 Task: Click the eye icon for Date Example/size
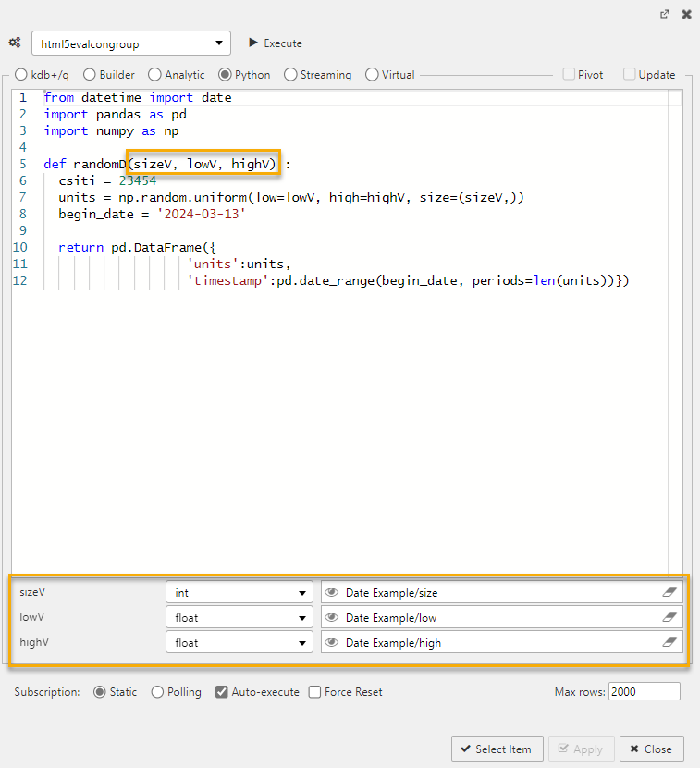(332, 592)
